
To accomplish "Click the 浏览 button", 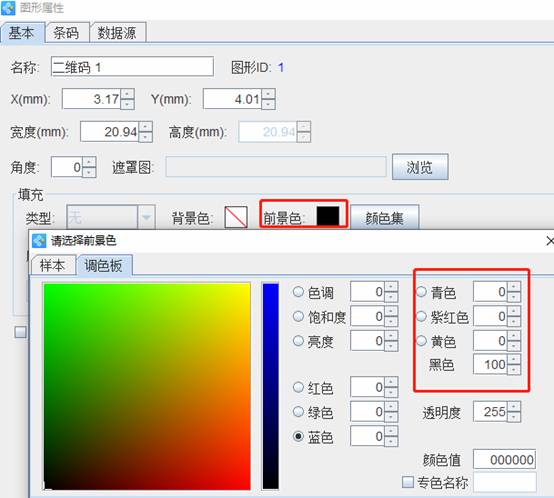I will [x=420, y=167].
